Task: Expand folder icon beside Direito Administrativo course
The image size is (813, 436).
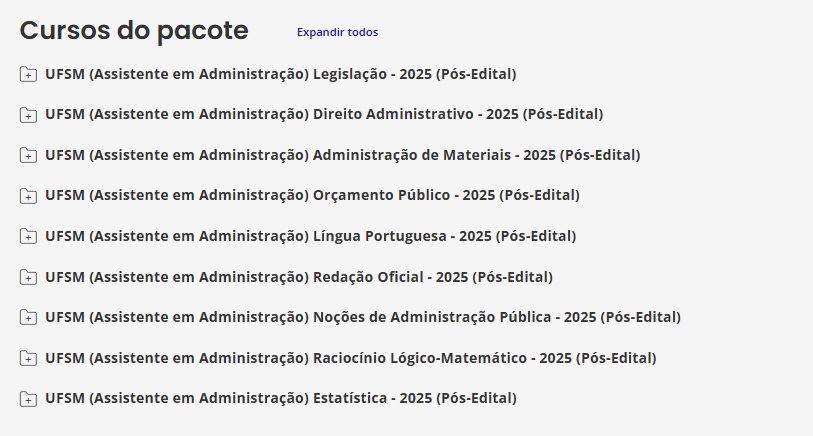Action: pos(28,115)
